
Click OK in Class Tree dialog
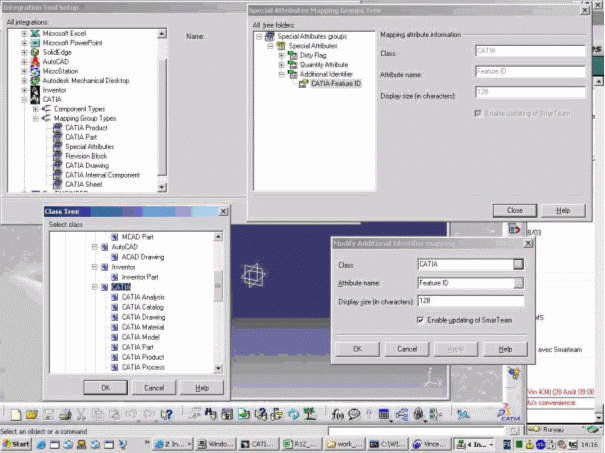105,388
